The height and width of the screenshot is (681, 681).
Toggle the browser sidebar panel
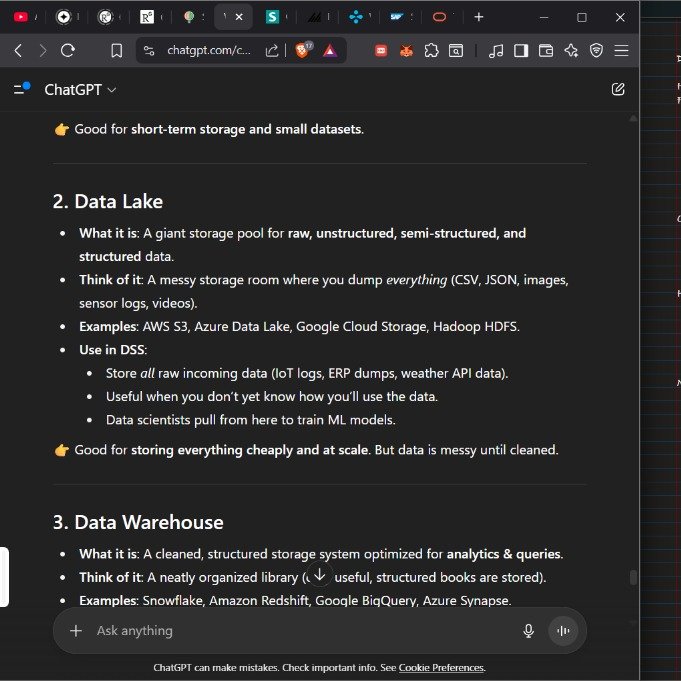tap(521, 51)
